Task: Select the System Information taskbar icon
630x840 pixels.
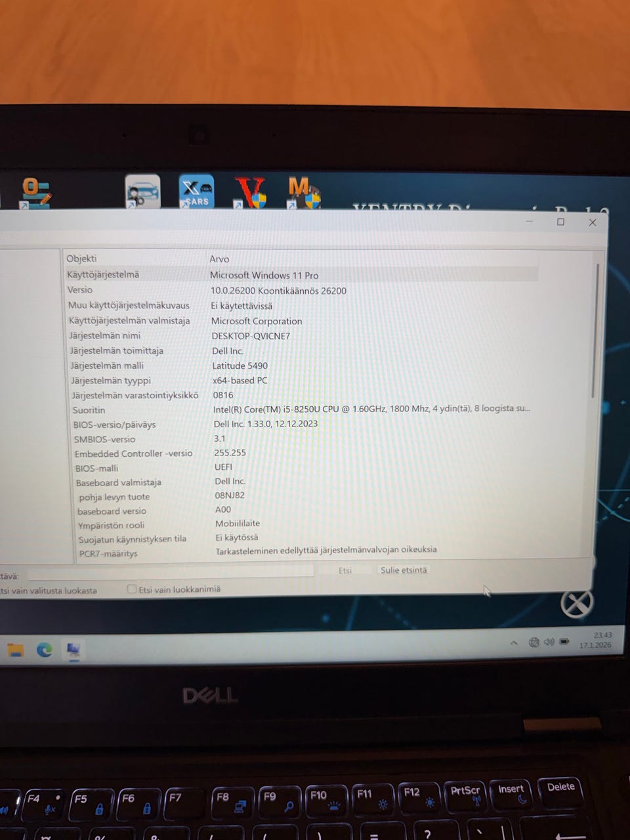Action: click(73, 650)
